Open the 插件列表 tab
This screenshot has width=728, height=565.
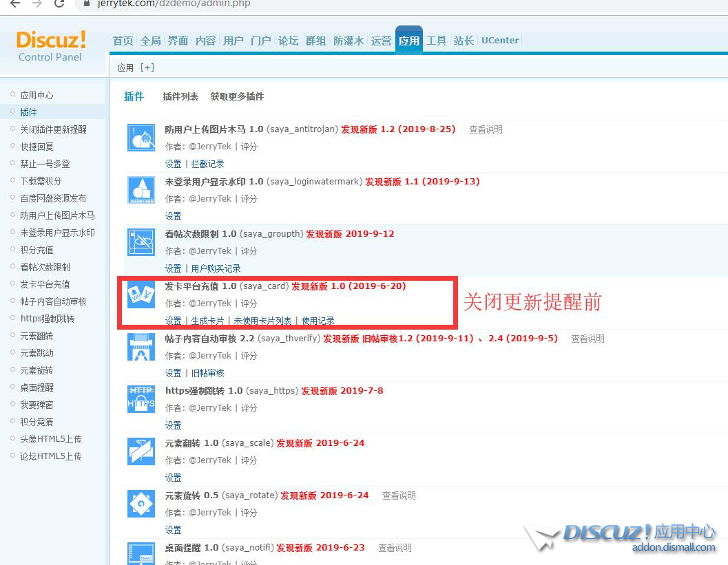pos(180,96)
